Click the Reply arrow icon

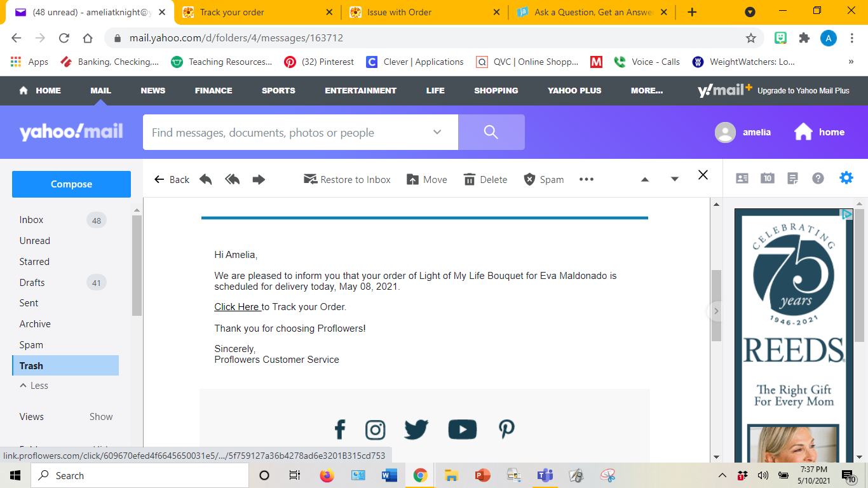pos(205,180)
